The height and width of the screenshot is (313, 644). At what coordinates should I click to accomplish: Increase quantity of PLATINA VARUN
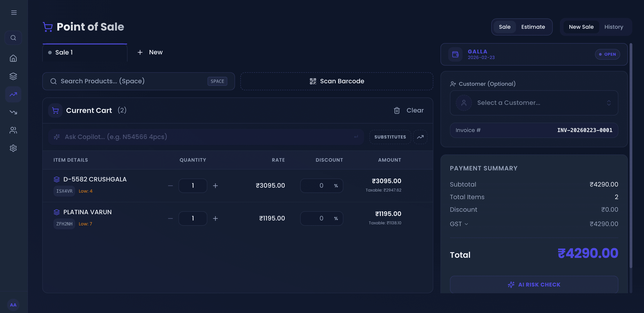[x=215, y=218]
